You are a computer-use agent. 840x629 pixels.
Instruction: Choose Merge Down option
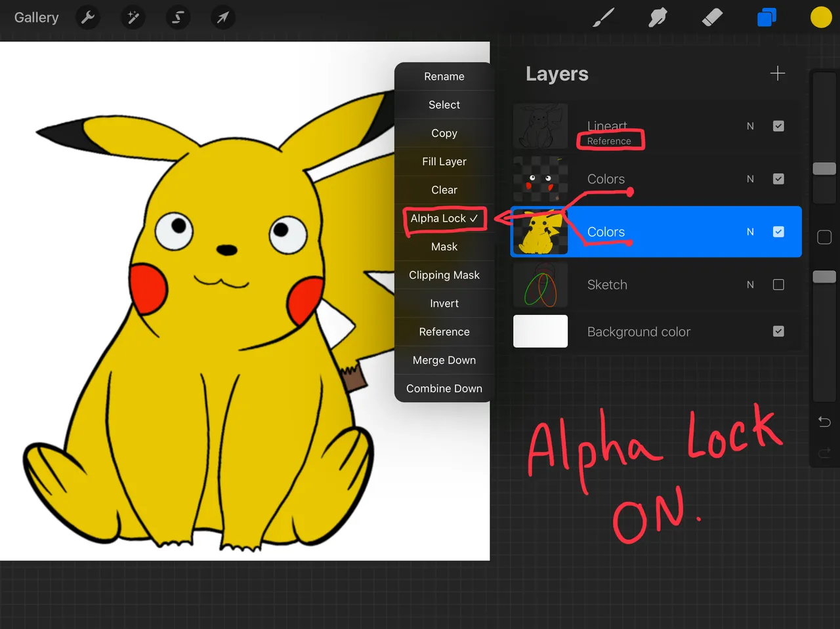pyautogui.click(x=444, y=360)
